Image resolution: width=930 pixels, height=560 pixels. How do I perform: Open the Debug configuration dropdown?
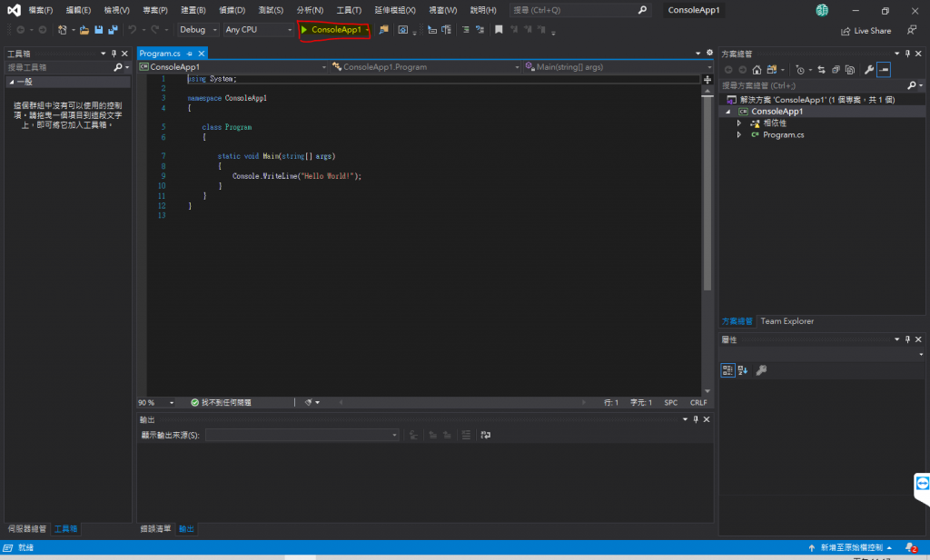point(198,30)
